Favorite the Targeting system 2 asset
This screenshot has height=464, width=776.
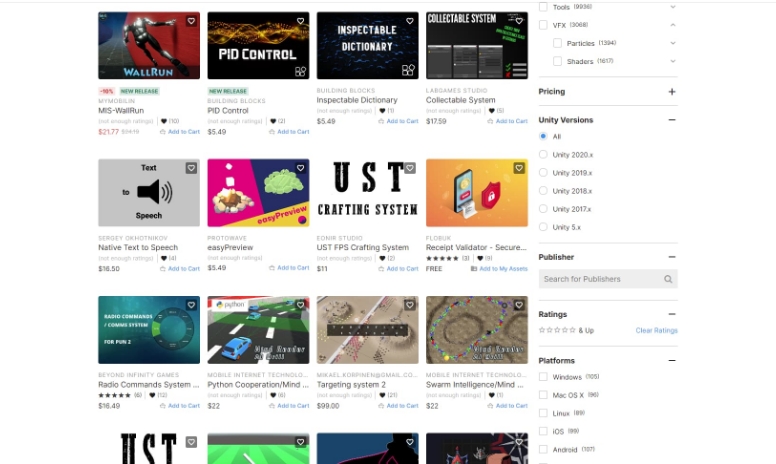[409, 305]
